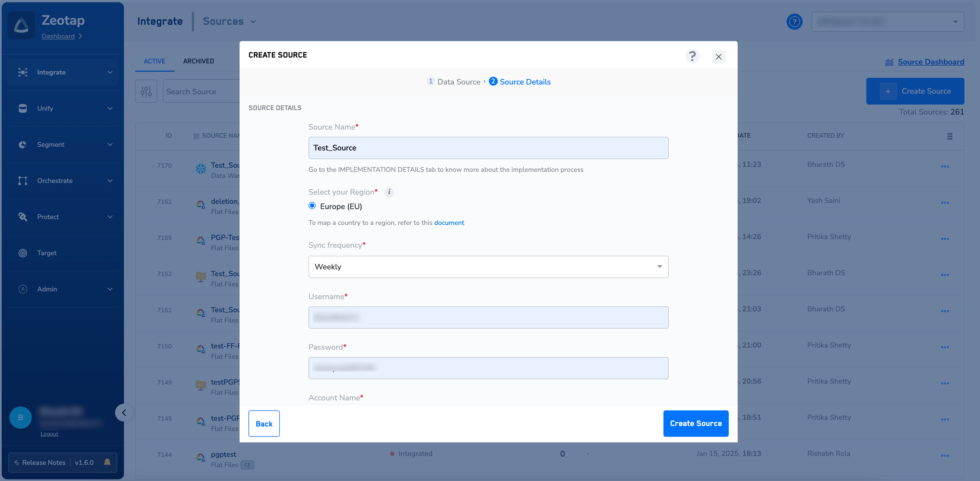Click the blue help circle in top bar
Viewport: 980px width, 481px height.
tap(794, 22)
